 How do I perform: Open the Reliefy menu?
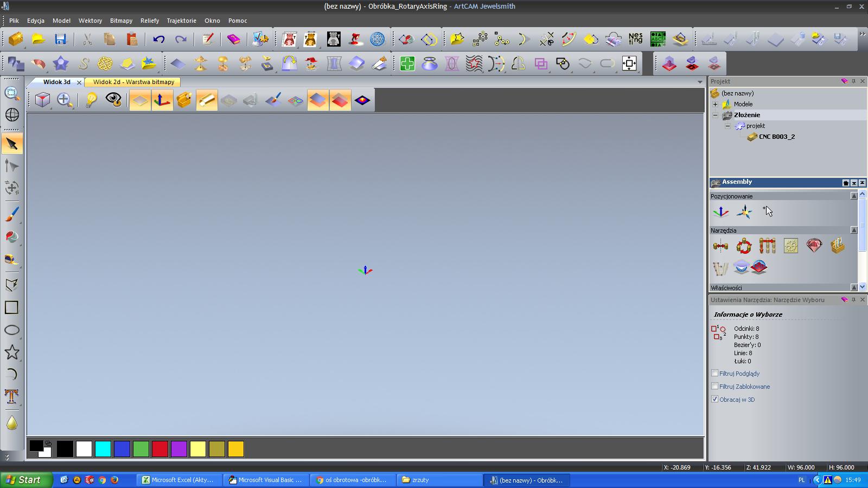[x=150, y=21]
